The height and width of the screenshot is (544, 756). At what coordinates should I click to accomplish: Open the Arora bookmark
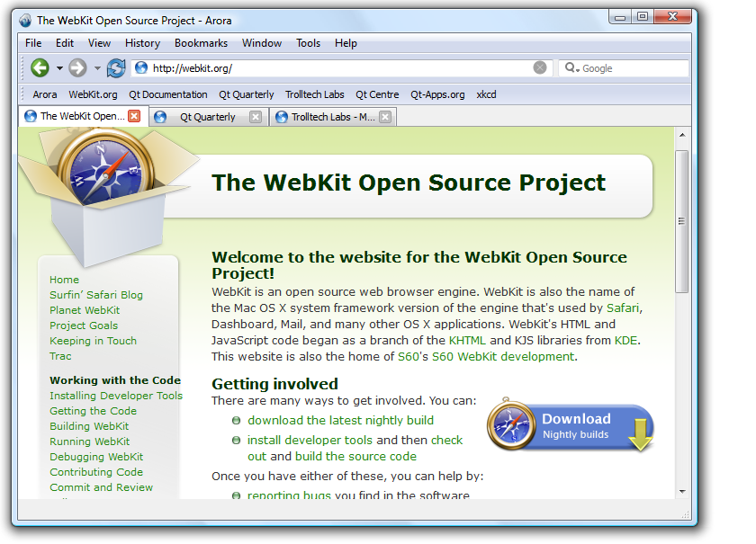tap(45, 94)
